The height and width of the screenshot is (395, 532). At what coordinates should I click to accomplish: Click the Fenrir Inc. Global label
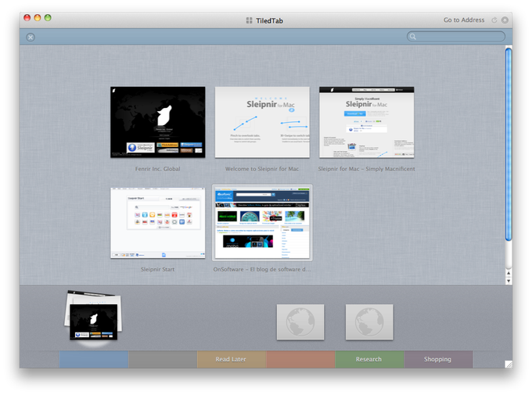click(158, 169)
